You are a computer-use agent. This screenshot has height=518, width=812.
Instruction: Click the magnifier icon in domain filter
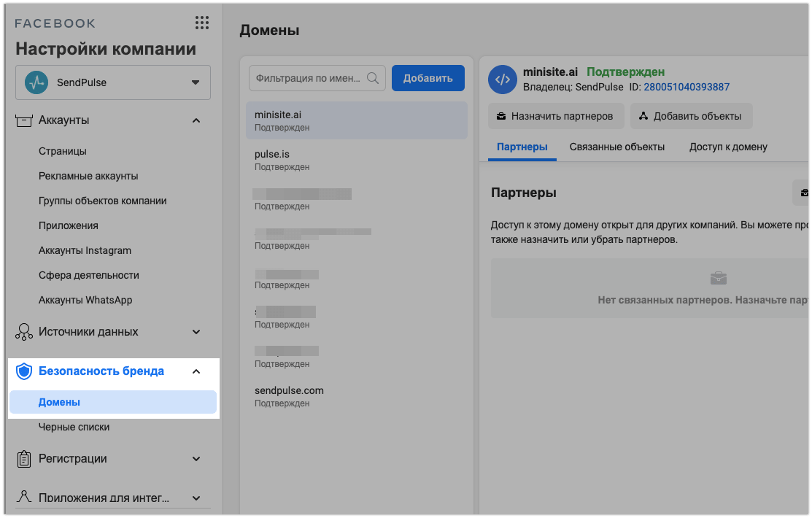pos(372,78)
